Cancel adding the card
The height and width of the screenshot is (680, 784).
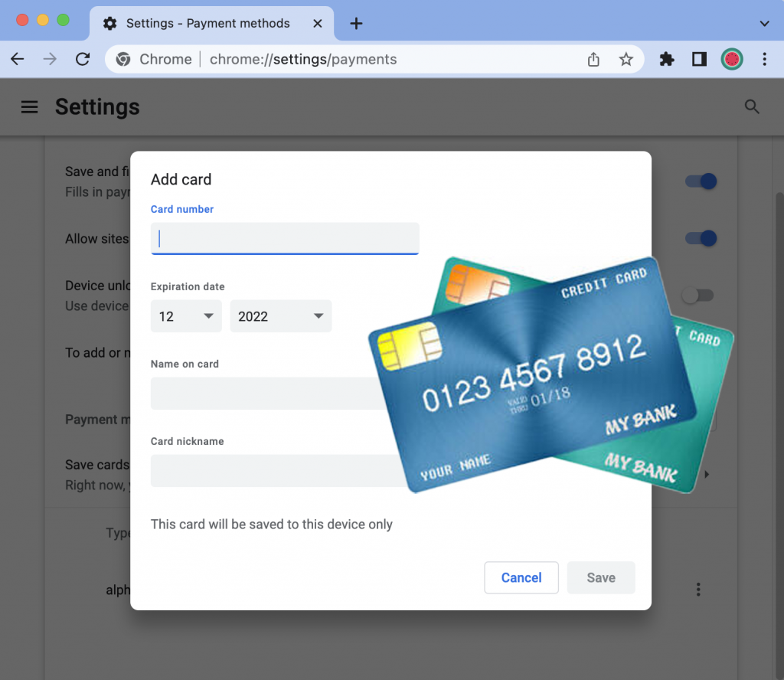click(521, 577)
